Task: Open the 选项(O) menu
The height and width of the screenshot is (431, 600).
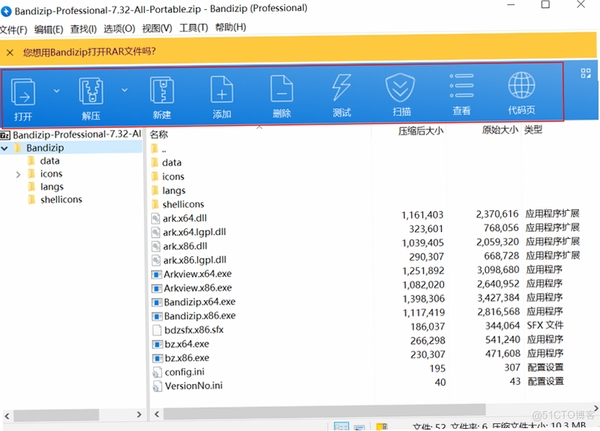Action: (x=119, y=28)
